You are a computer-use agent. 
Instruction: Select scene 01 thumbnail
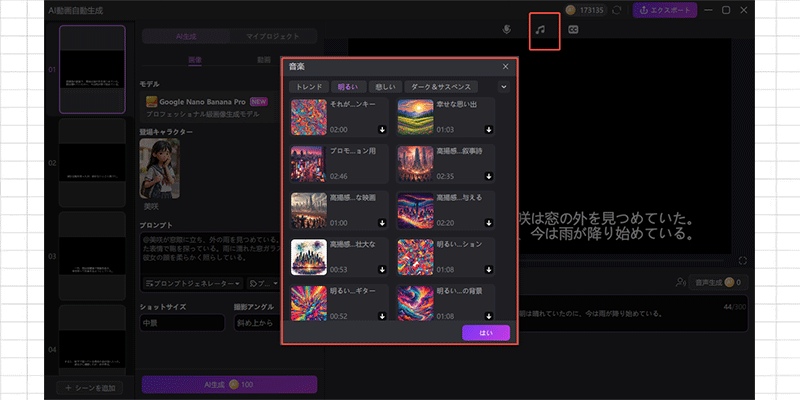tap(92, 69)
